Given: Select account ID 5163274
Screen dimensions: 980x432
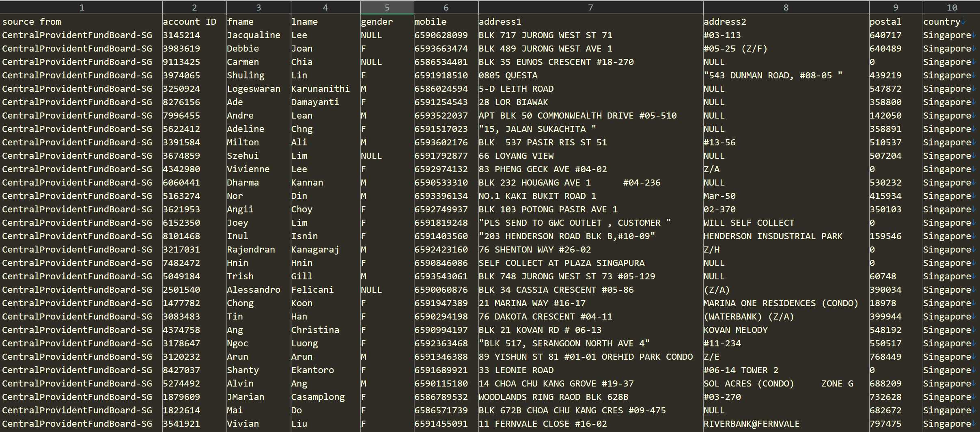Looking at the screenshot, I should tap(181, 196).
